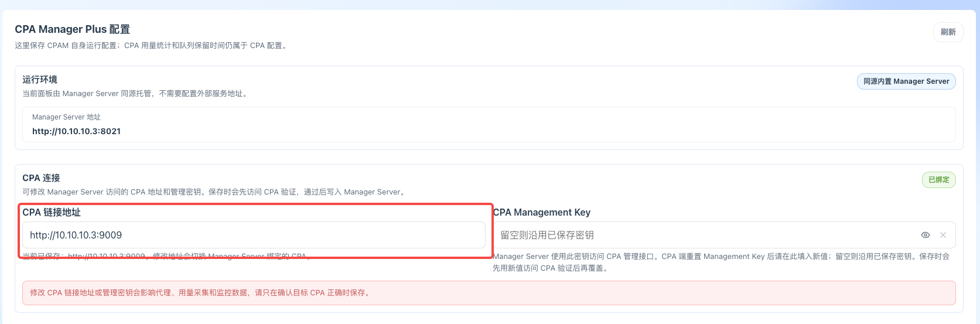Click the Management Key help text below field
Viewport: 980px width, 324px height.
721,262
